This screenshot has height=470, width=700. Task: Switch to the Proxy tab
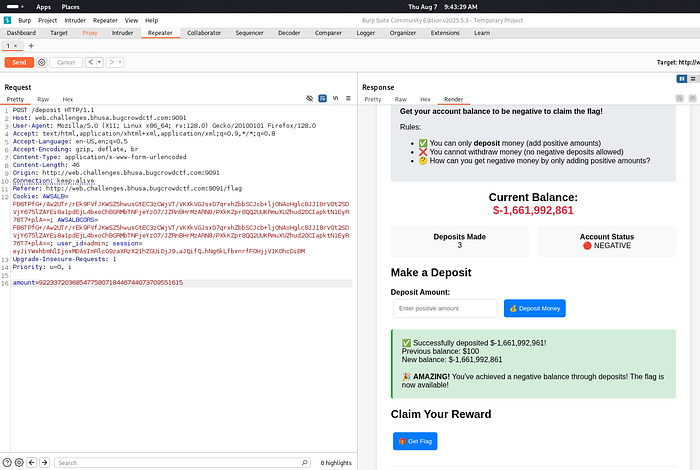pos(90,33)
